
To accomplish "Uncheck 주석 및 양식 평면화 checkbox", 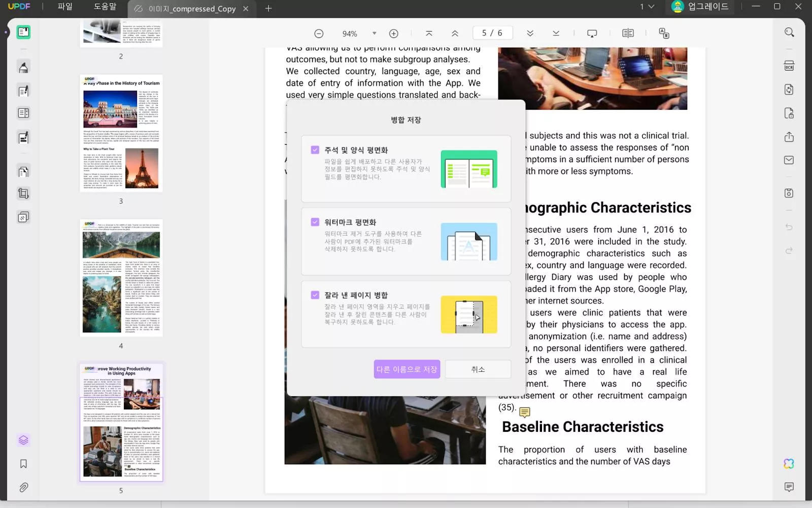I will (x=315, y=150).
